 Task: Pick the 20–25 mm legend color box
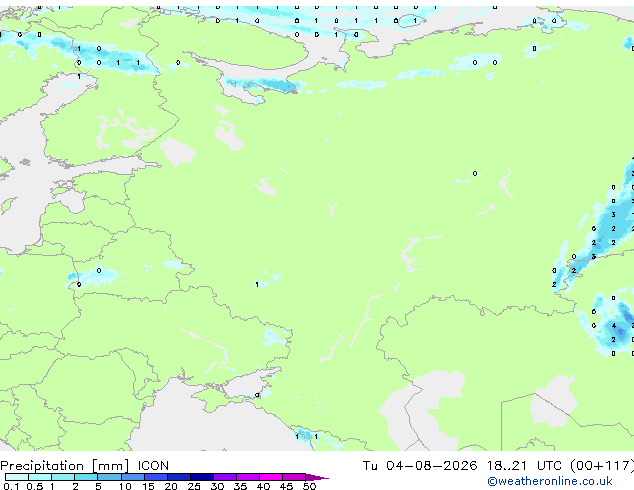[179, 477]
